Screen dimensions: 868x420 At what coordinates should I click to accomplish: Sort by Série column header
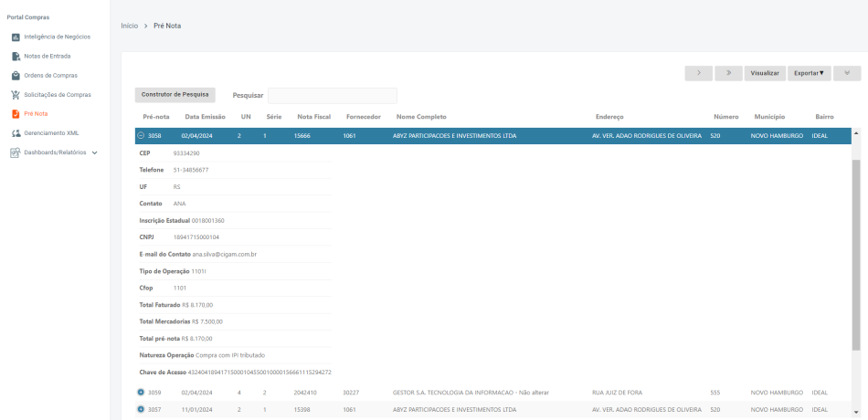(x=273, y=117)
